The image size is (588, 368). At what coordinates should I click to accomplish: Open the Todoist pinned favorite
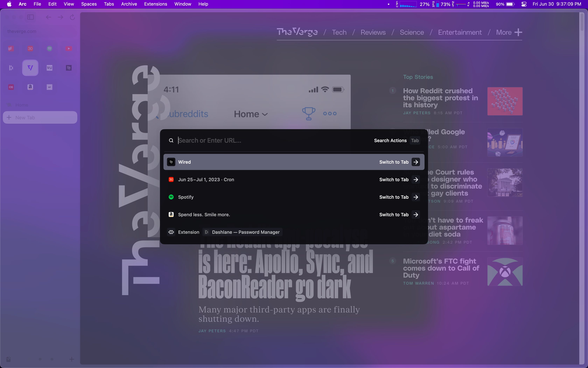pos(11,48)
